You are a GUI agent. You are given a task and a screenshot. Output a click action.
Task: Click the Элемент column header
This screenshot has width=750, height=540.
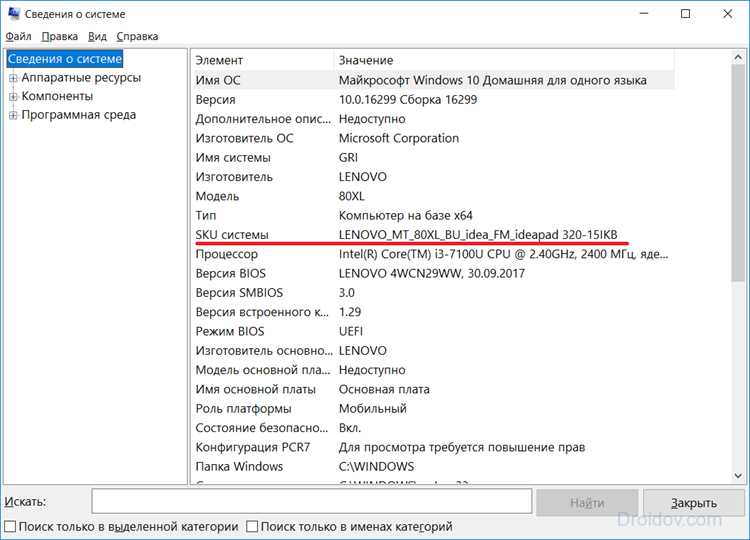(x=263, y=60)
